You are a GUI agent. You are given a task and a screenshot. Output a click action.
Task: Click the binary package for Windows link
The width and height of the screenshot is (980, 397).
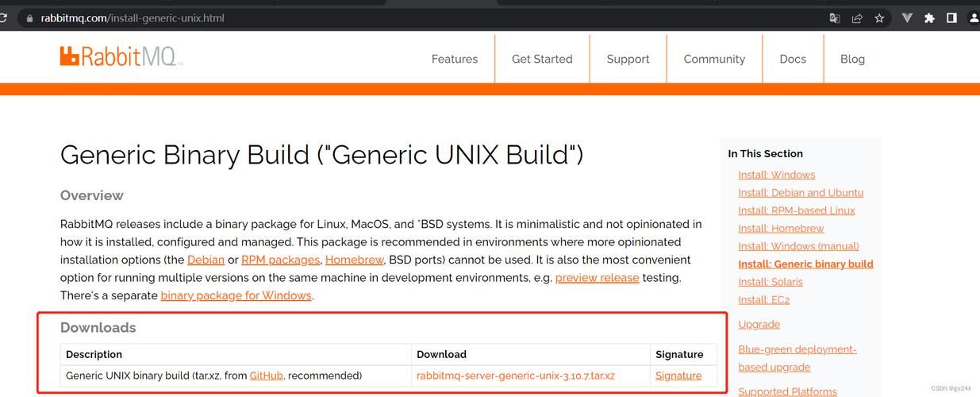(236, 295)
